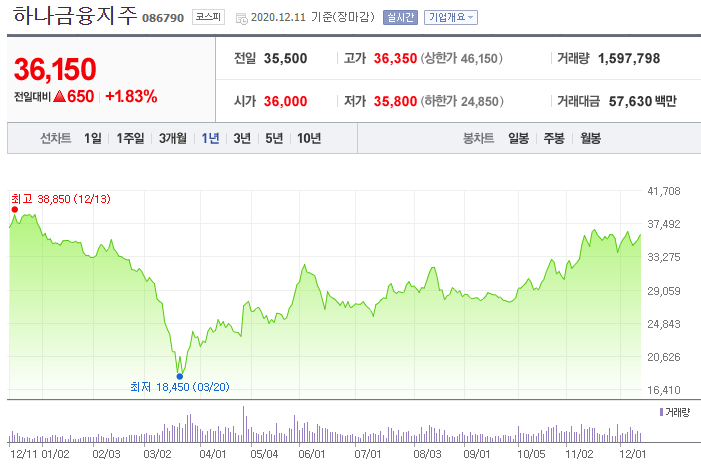Select the 5년 line chart tab
Viewport: 701px width, 466px height.
(274, 138)
